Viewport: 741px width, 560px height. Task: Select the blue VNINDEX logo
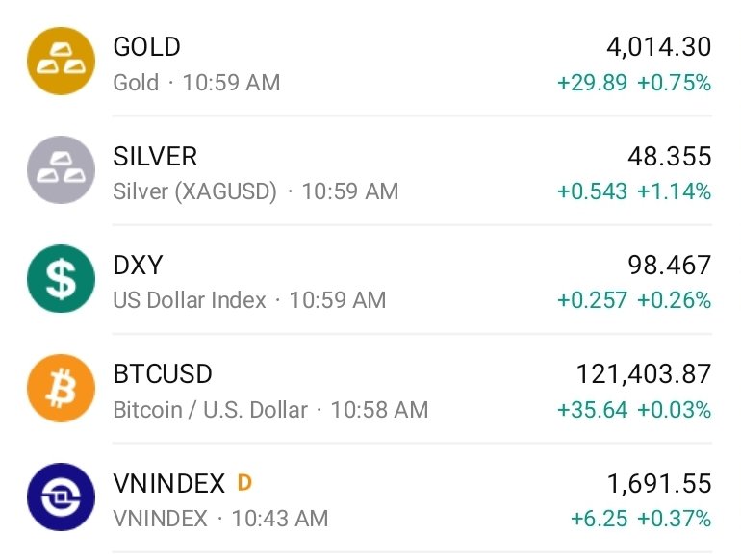[61, 496]
